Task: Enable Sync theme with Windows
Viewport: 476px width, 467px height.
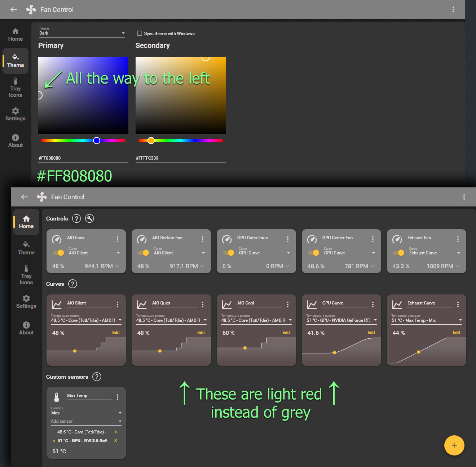Action: pos(140,33)
